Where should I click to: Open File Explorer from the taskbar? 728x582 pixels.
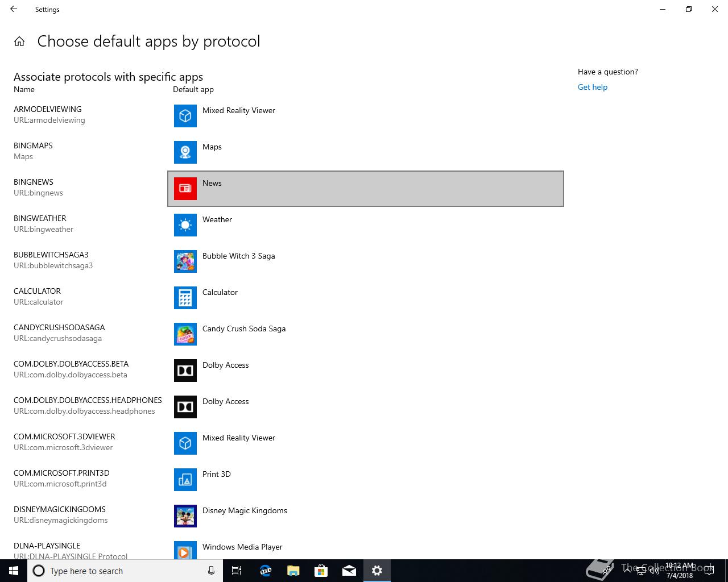(x=293, y=571)
